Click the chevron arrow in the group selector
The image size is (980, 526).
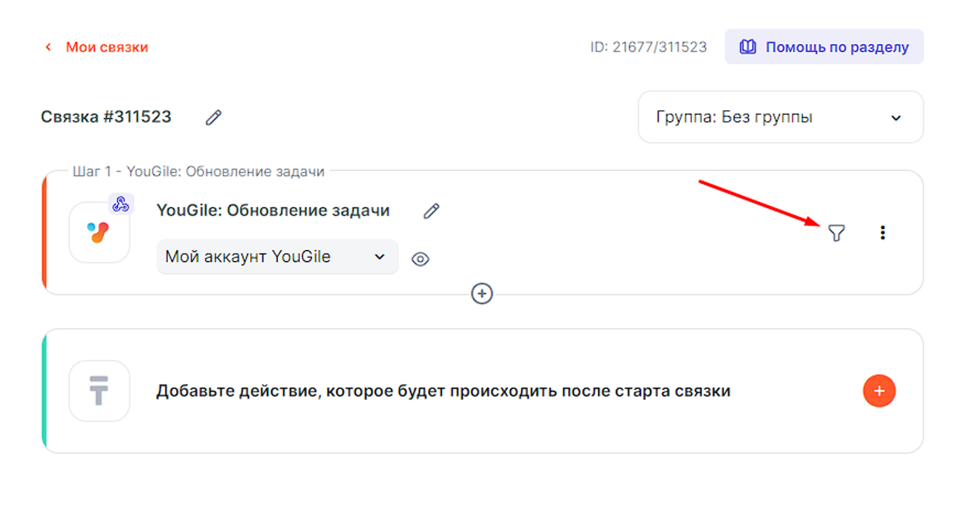click(895, 118)
